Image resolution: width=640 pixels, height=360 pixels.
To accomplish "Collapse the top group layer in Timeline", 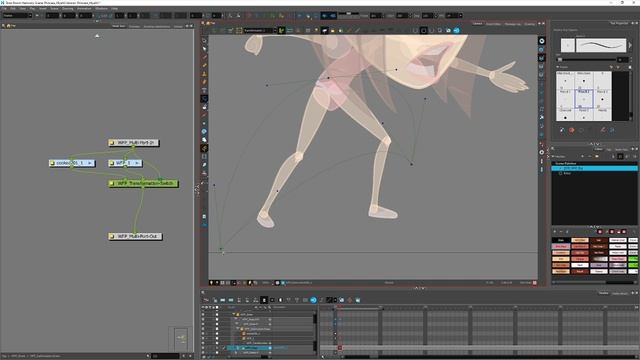I will 234,315.
